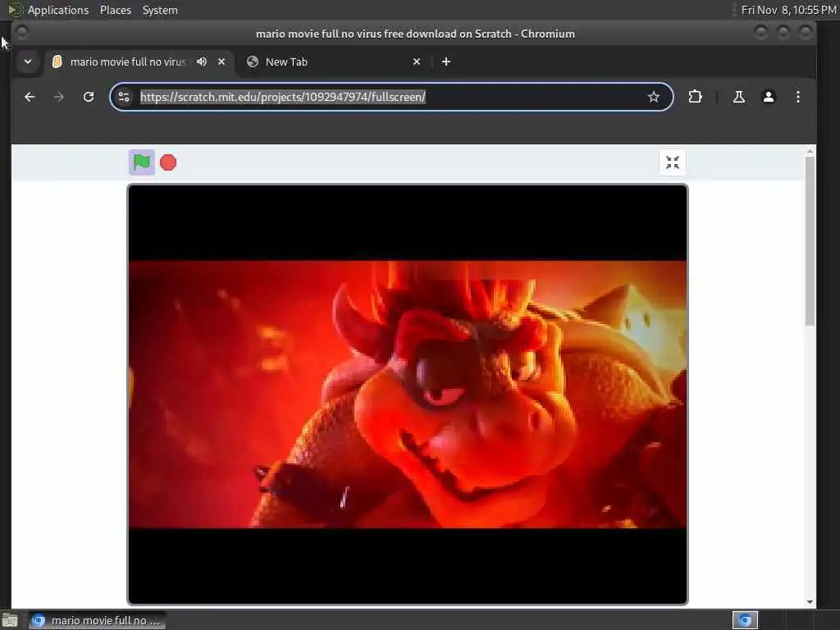
Task: Close the New Tab tab
Action: 417,62
